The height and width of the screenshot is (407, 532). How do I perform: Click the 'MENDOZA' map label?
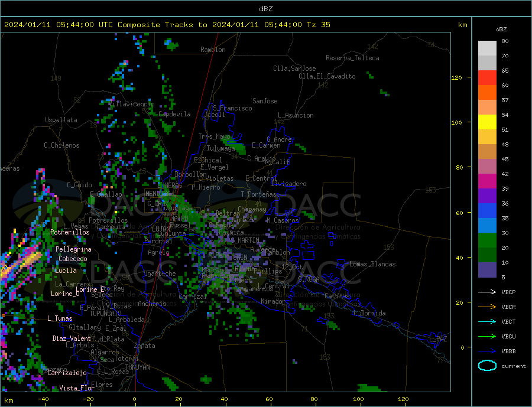coord(158,194)
